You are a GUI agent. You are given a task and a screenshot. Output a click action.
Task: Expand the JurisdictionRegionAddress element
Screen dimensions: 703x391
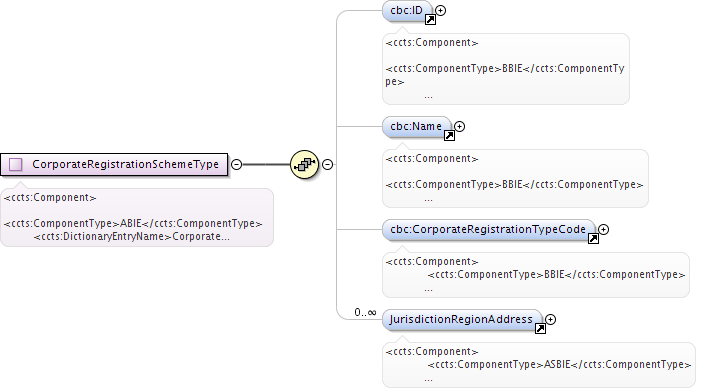(x=551, y=319)
